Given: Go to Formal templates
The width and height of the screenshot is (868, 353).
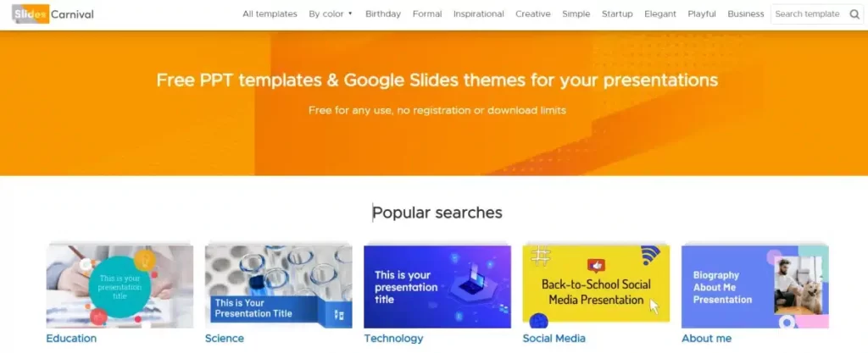Looking at the screenshot, I should (427, 14).
